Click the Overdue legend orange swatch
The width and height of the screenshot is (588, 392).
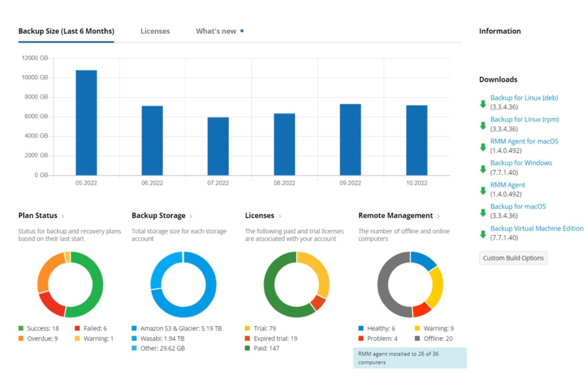[21, 338]
